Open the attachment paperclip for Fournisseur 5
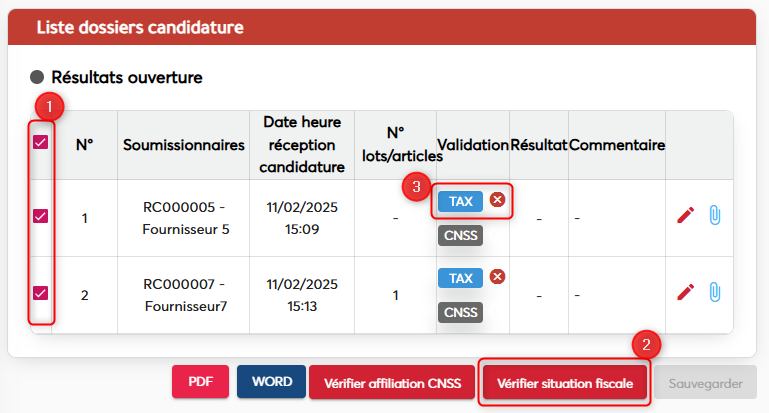Viewport: 769px width, 413px height. [714, 215]
